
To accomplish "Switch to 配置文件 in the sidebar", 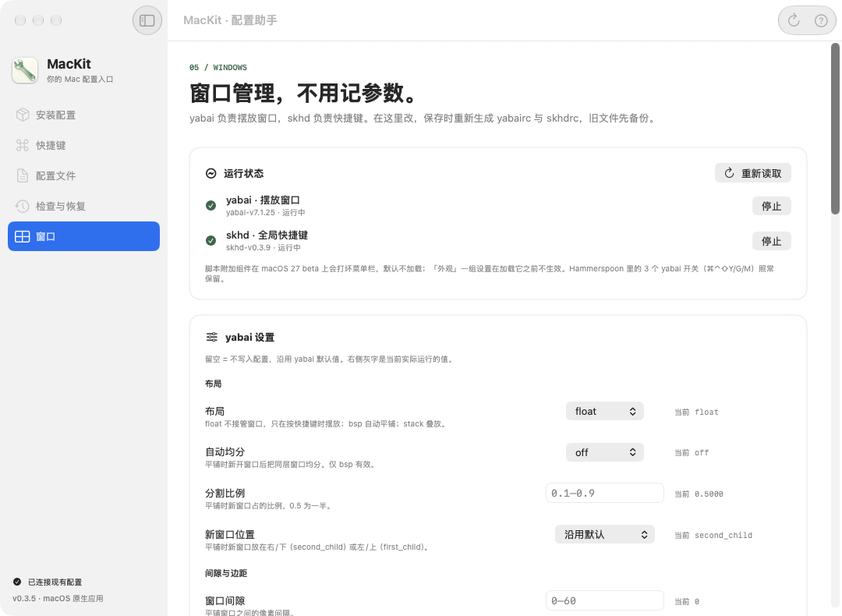I will pyautogui.click(x=83, y=175).
